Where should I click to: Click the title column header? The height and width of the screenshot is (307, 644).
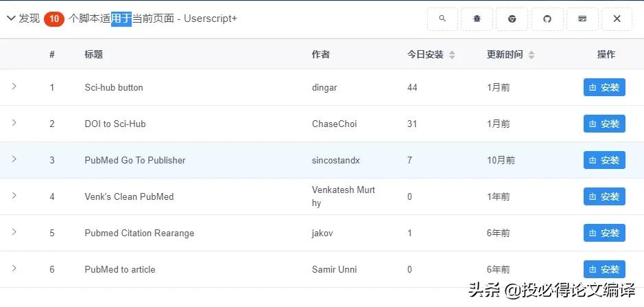(x=94, y=54)
